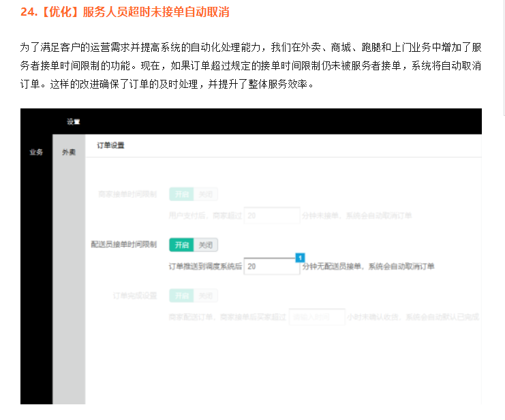Click the 配送员接单时间限制 label
The height and width of the screenshot is (420, 505).
[x=123, y=245]
